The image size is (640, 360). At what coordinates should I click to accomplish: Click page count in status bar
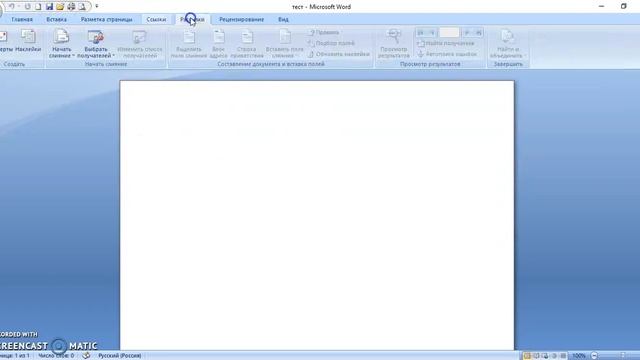[15, 356]
